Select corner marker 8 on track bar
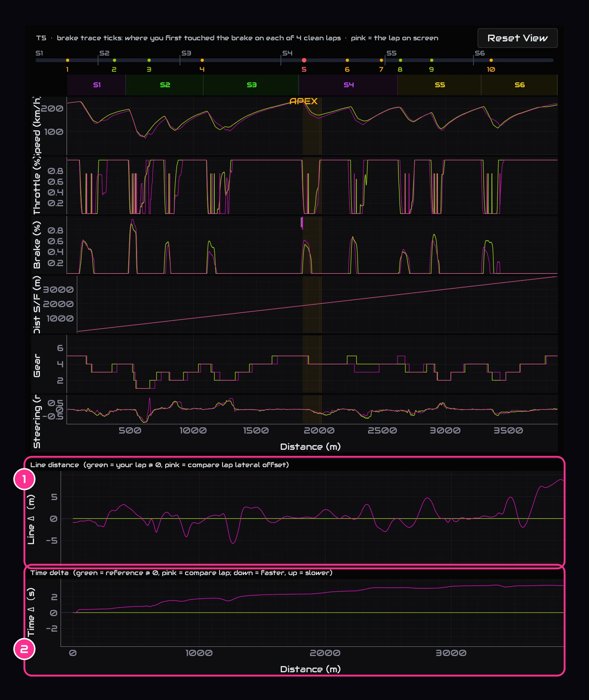589x700 pixels. pos(400,60)
